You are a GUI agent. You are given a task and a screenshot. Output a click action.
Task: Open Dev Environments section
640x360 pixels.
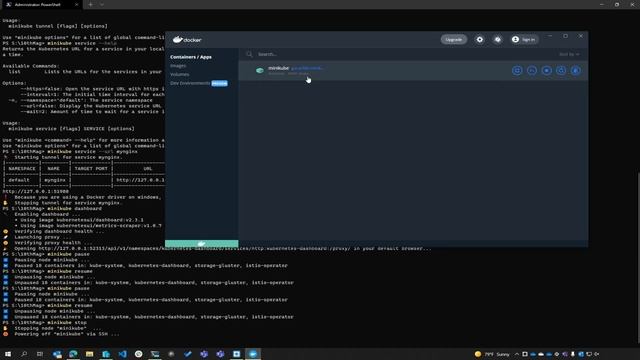[190, 83]
